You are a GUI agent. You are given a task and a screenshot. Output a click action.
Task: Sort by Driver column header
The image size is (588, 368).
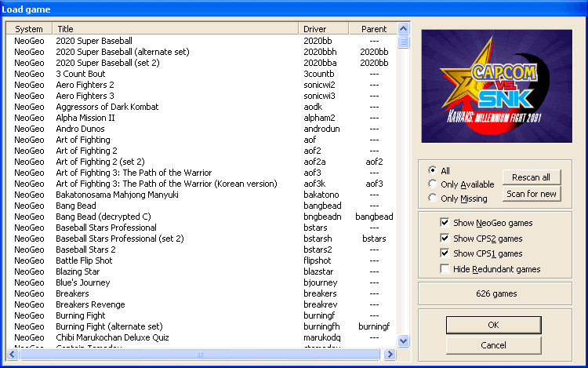(x=324, y=29)
